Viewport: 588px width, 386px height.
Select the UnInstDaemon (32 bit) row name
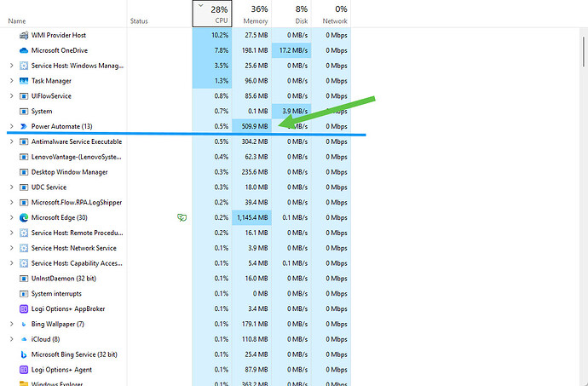(64, 279)
